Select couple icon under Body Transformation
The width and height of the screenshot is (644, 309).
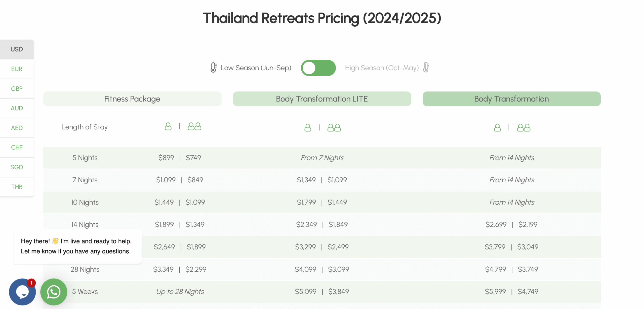tap(524, 128)
